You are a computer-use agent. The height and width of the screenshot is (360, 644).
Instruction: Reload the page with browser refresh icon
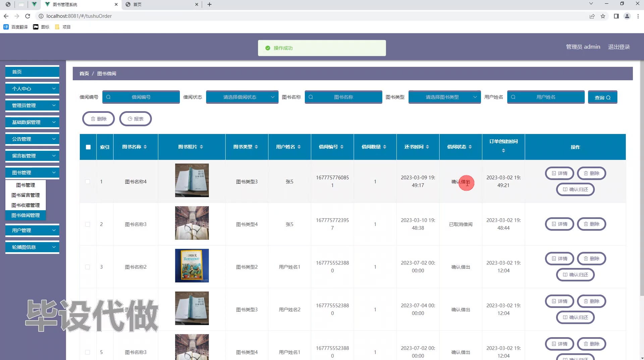click(x=28, y=16)
